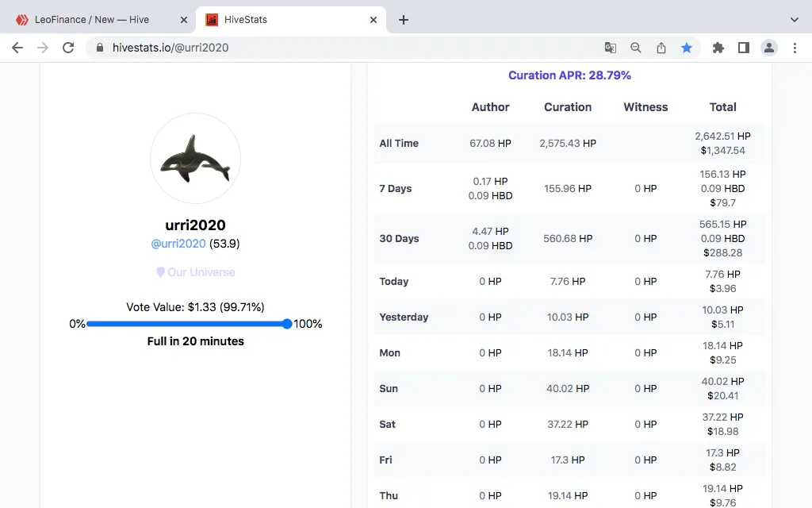Image resolution: width=812 pixels, height=508 pixels.
Task: Click the @urri2020 profile link
Action: pos(178,244)
